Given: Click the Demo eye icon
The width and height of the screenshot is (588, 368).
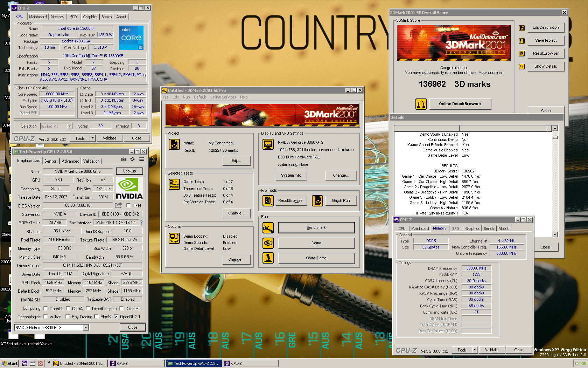Looking at the screenshot, I should click(268, 243).
